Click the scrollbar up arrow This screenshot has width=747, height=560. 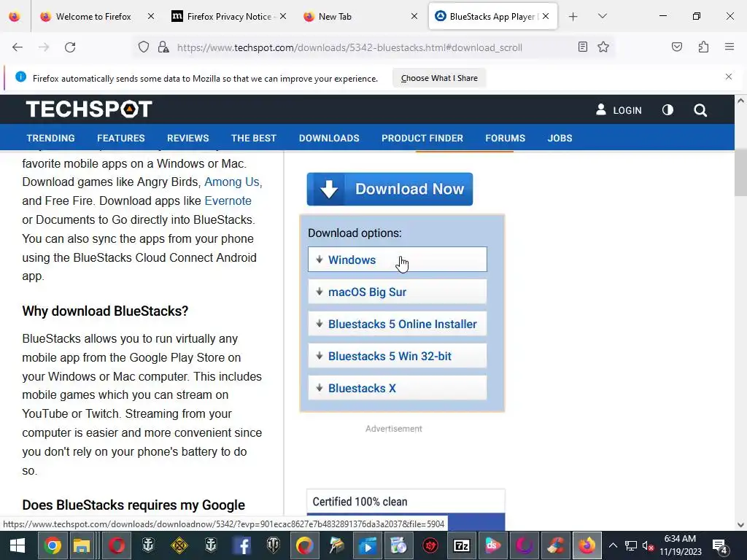click(x=740, y=101)
